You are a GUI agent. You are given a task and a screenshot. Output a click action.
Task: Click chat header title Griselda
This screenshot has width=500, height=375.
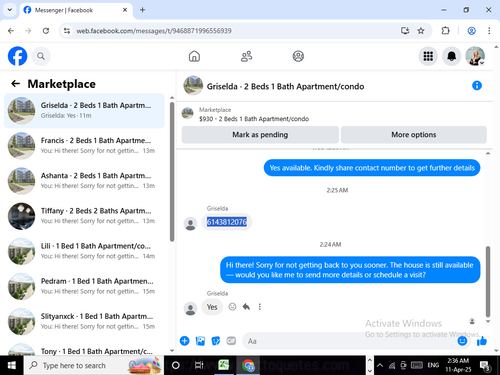[x=285, y=86]
